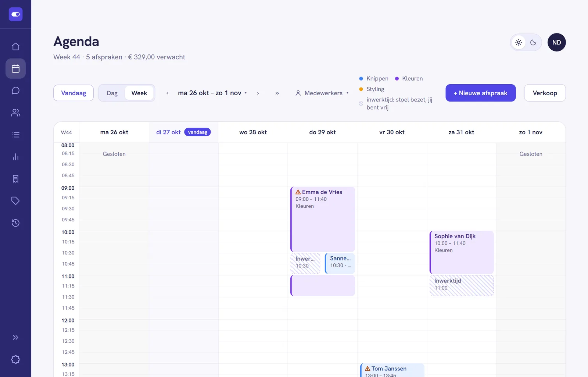
Task: Select light mode sun toggle
Action: (x=519, y=42)
